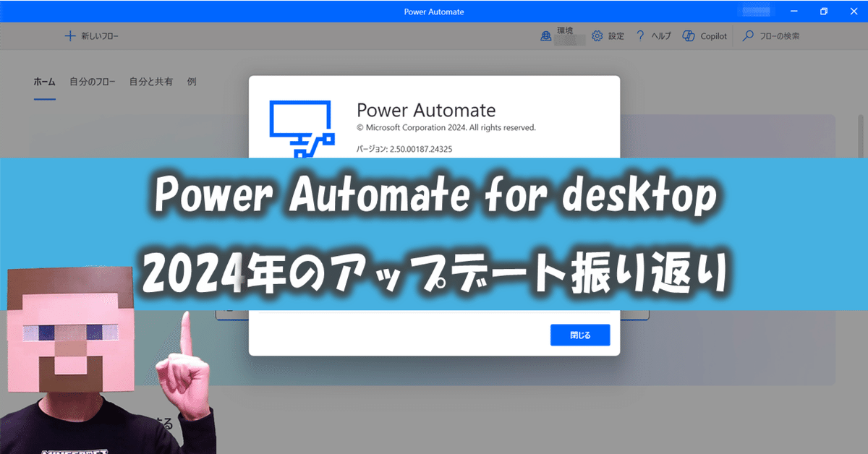Click the 閉じる button in the dialog

point(581,335)
